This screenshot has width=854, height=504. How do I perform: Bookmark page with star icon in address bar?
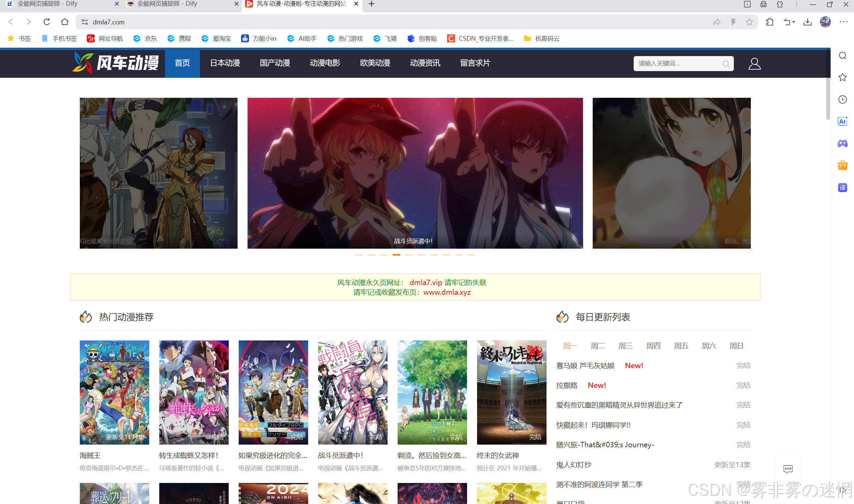pos(749,22)
